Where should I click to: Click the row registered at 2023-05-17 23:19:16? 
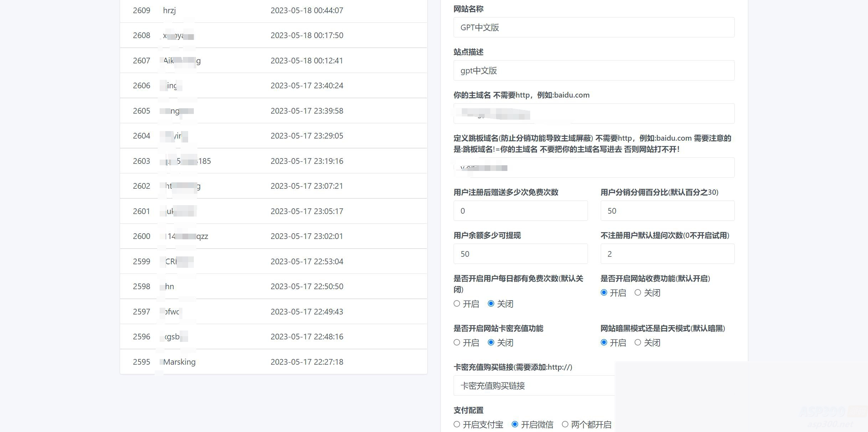click(x=273, y=161)
